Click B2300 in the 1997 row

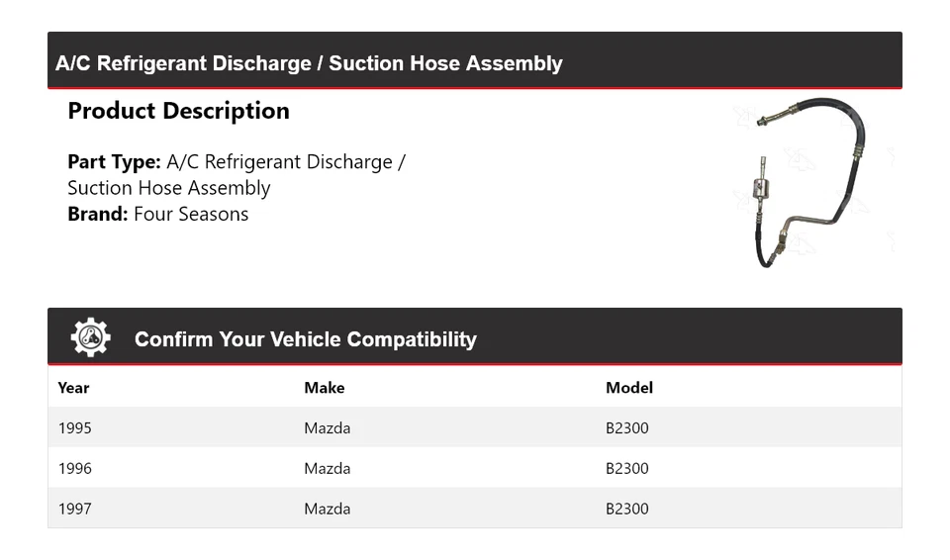click(x=626, y=509)
